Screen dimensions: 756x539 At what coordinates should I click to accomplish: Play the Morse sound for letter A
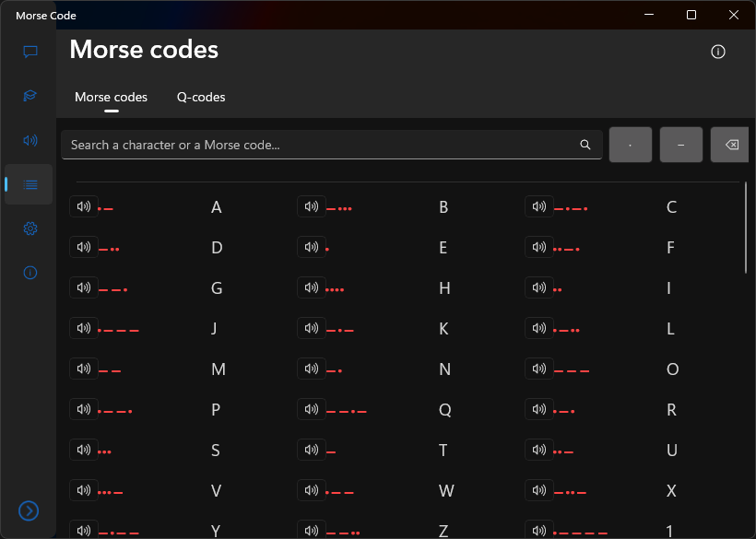84,207
